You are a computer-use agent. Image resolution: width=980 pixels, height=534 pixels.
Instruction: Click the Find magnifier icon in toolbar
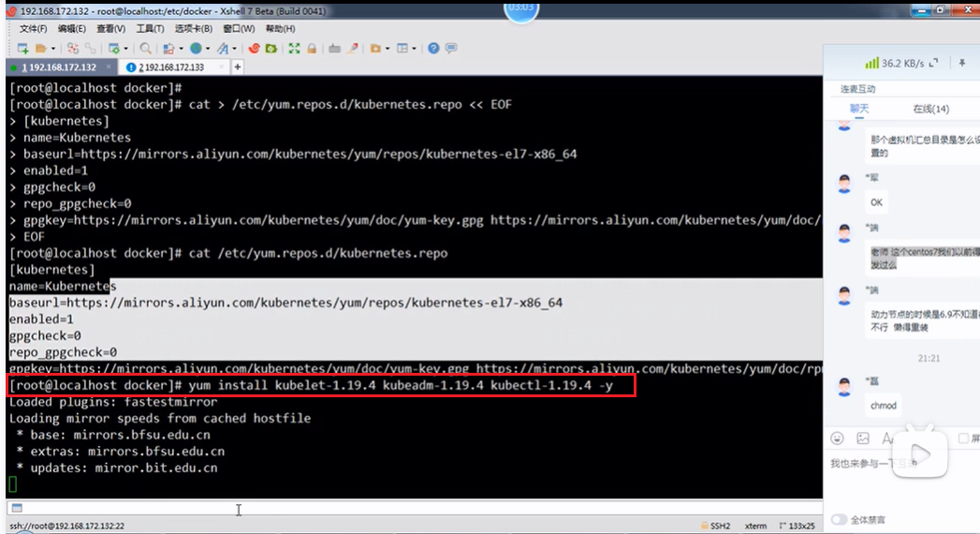point(146,48)
